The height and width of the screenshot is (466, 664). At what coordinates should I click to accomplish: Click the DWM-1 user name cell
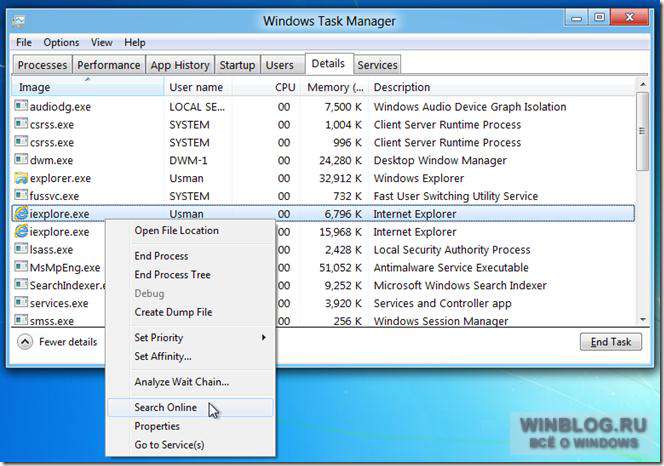pos(188,160)
